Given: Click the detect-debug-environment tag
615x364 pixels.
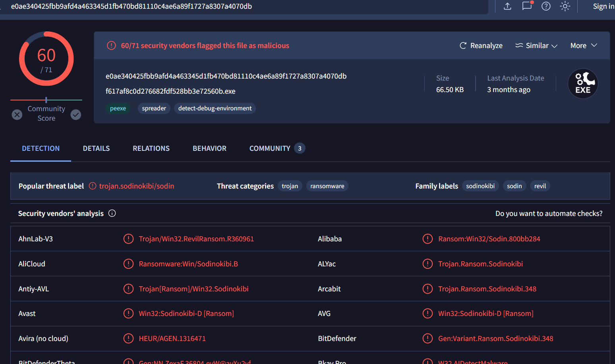Looking at the screenshot, I should click(215, 108).
